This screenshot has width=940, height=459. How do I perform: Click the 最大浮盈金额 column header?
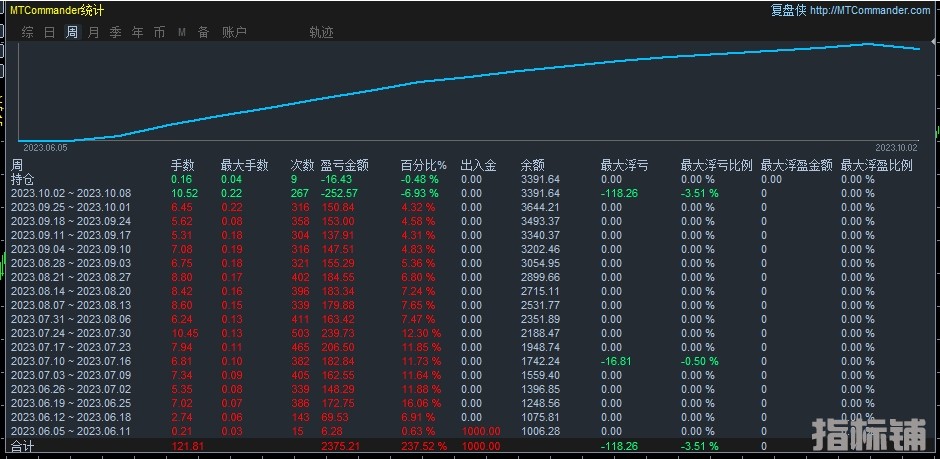tap(797, 166)
